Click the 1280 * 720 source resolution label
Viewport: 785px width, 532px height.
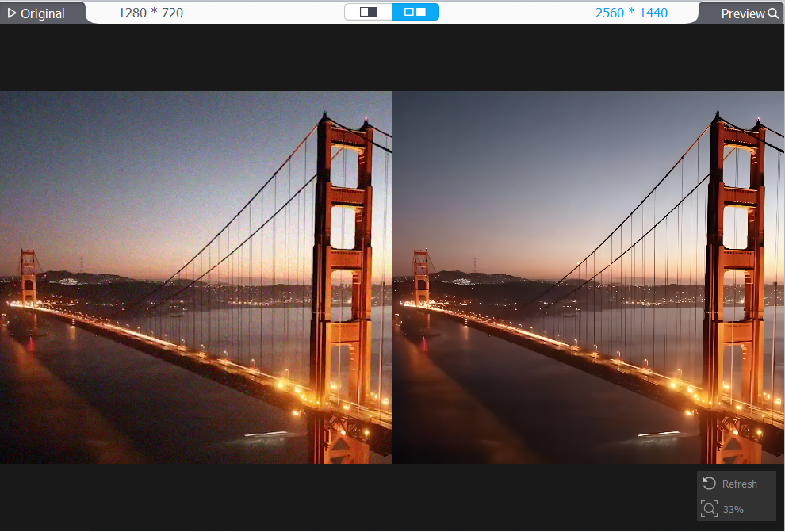pos(151,13)
